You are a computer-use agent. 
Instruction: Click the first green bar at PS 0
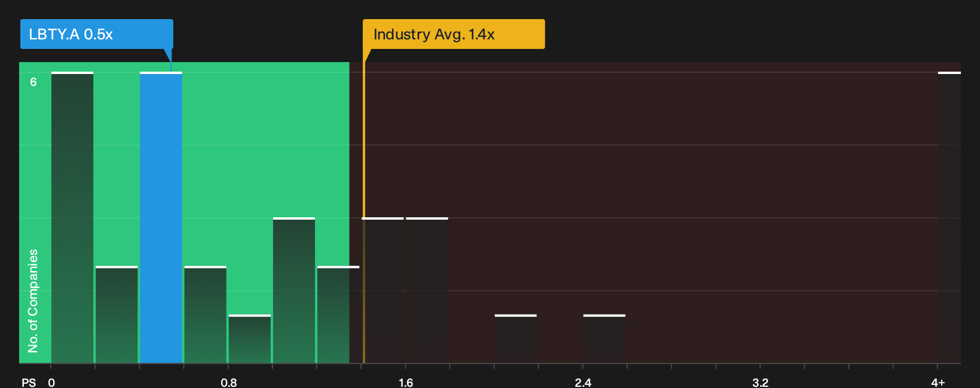[72, 218]
